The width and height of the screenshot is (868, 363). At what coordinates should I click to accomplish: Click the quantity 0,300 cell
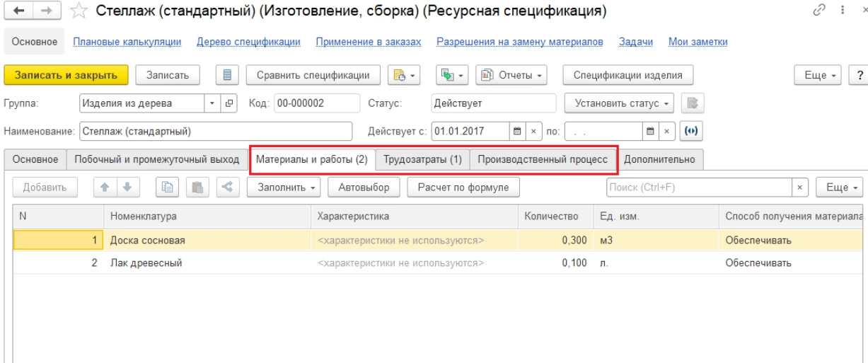pyautogui.click(x=556, y=241)
